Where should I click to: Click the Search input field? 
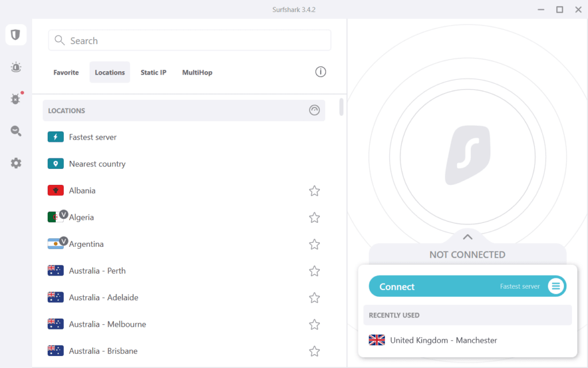pyautogui.click(x=189, y=41)
